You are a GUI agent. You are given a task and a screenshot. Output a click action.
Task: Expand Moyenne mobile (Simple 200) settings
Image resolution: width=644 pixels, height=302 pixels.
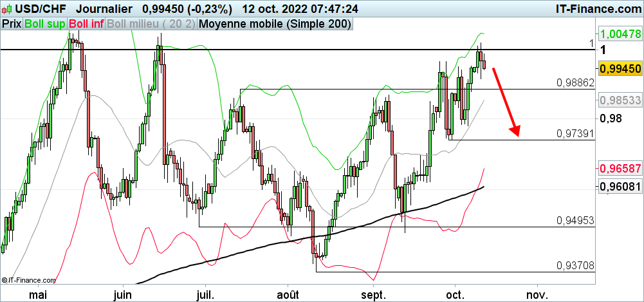click(275, 24)
